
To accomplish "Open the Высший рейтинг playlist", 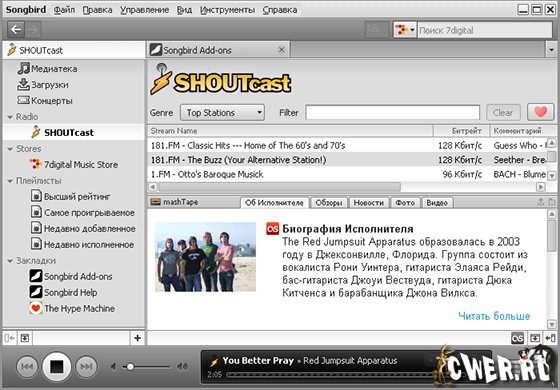I will pos(70,196).
